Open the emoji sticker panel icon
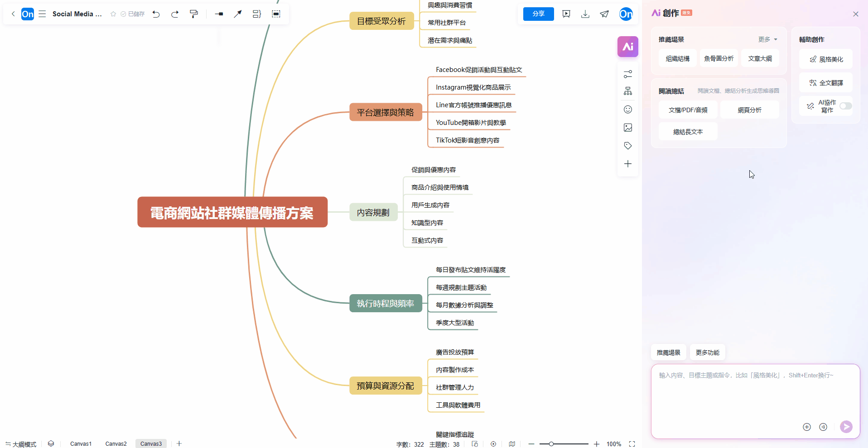The height and width of the screenshot is (448, 868). (627, 110)
